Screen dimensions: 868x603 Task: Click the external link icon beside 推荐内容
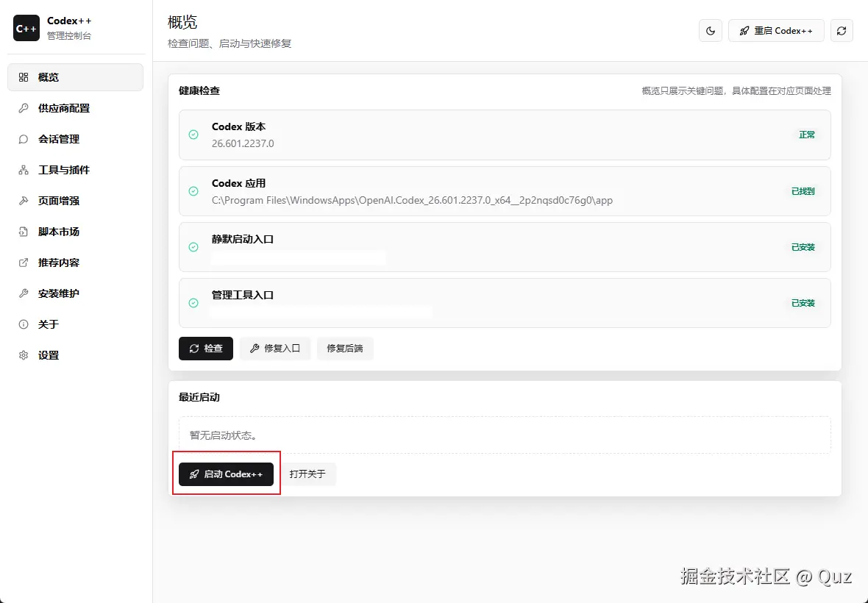coord(24,263)
